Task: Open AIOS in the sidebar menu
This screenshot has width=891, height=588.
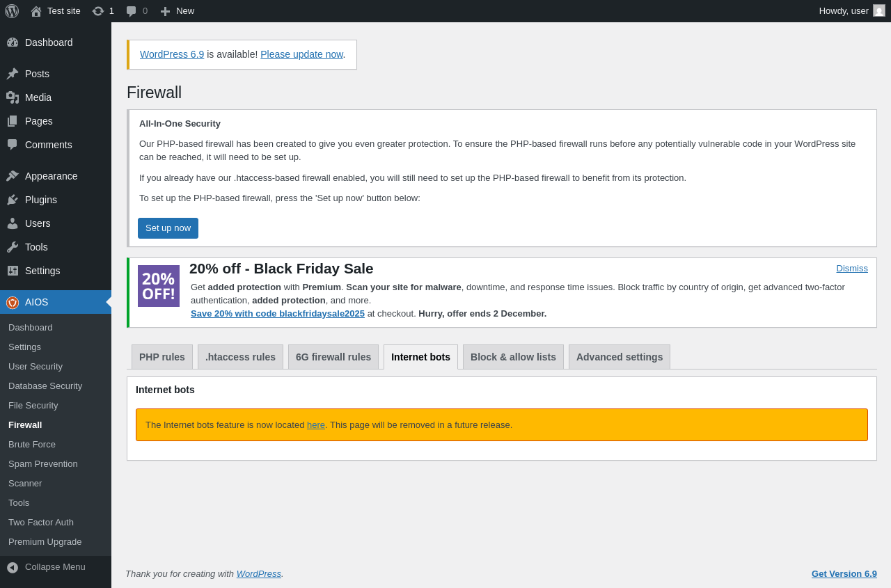Action: 56,302
